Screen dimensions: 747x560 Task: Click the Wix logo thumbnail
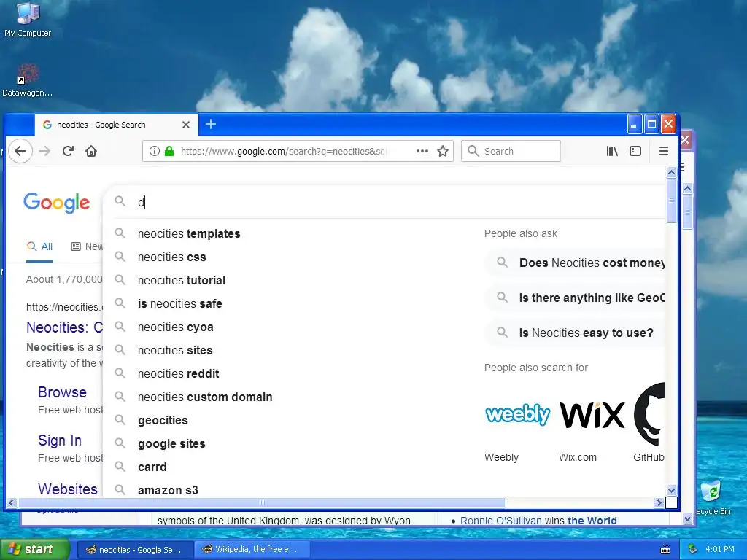coord(592,415)
